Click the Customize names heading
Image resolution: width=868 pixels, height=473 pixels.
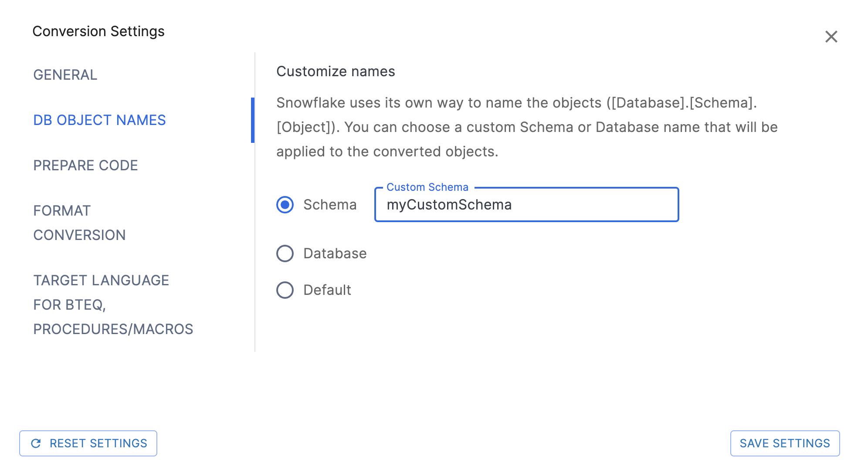tap(336, 71)
